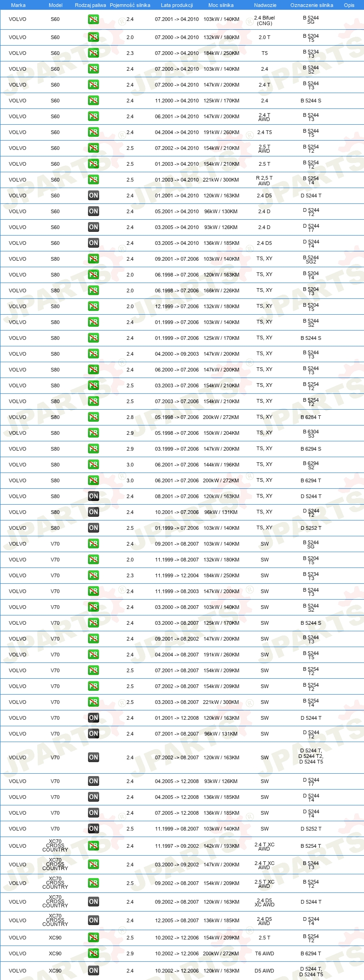Select the Moc silnika column header
364x980 pixels.
coord(221,5)
